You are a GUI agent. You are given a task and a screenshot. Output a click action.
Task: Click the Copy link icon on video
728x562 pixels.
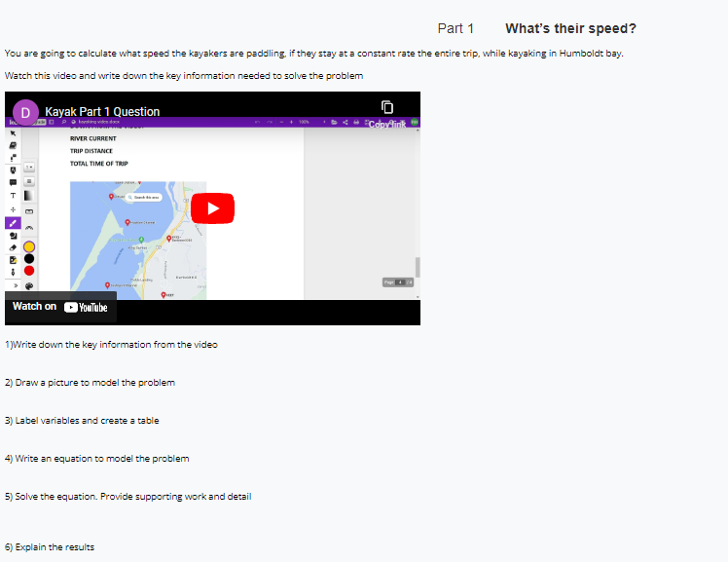(387, 107)
